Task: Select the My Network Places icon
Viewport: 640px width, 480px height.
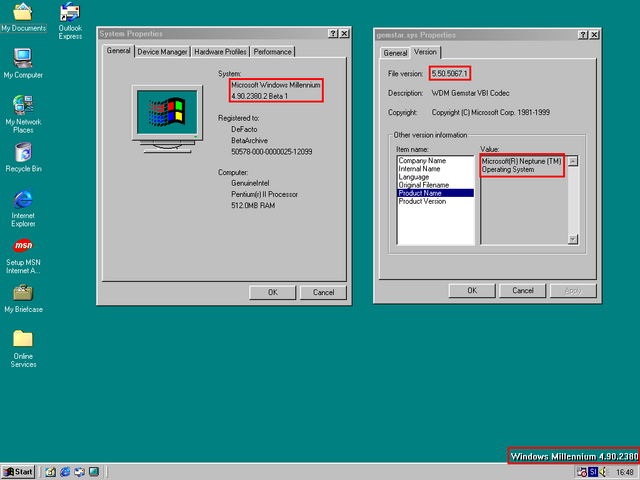Action: click(23, 114)
